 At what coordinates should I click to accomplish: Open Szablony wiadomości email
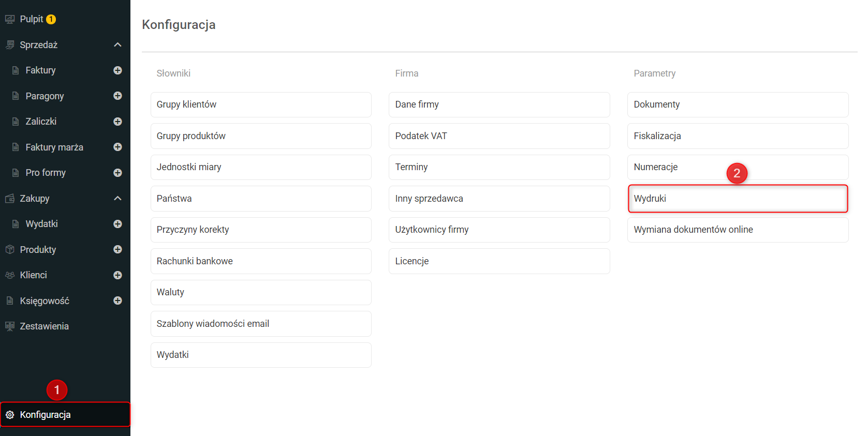point(261,324)
